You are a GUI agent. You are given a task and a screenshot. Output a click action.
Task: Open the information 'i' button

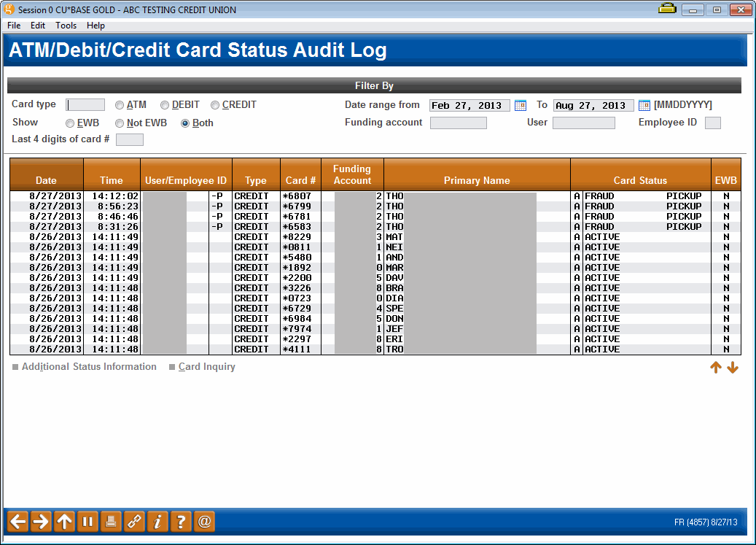(x=157, y=522)
